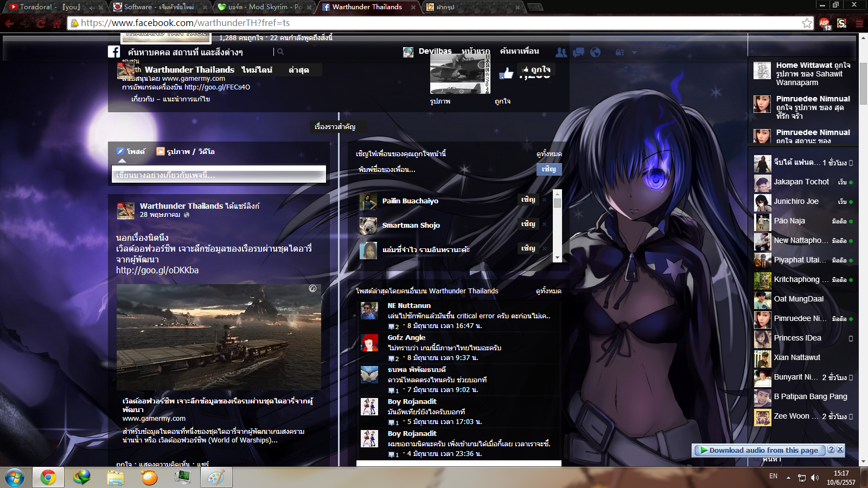Click the invite list scroll down arrow
The height and width of the screenshot is (488, 868).
557,258
